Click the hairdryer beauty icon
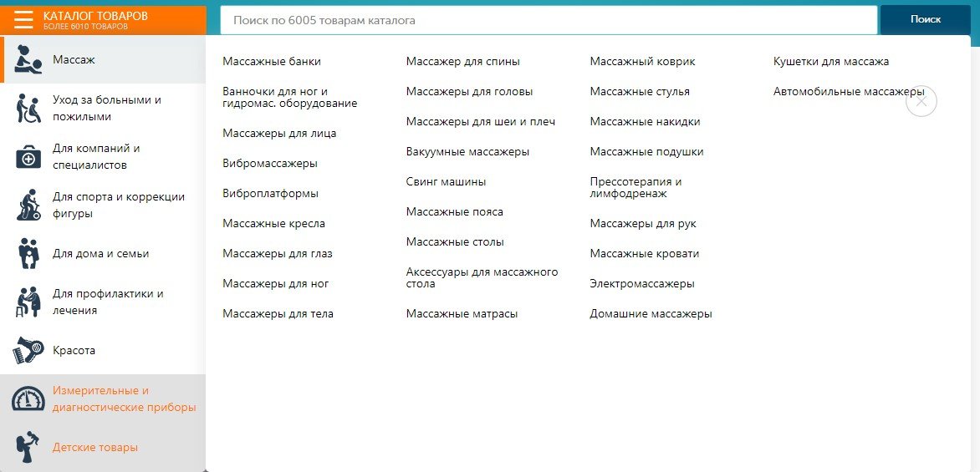 point(28,350)
